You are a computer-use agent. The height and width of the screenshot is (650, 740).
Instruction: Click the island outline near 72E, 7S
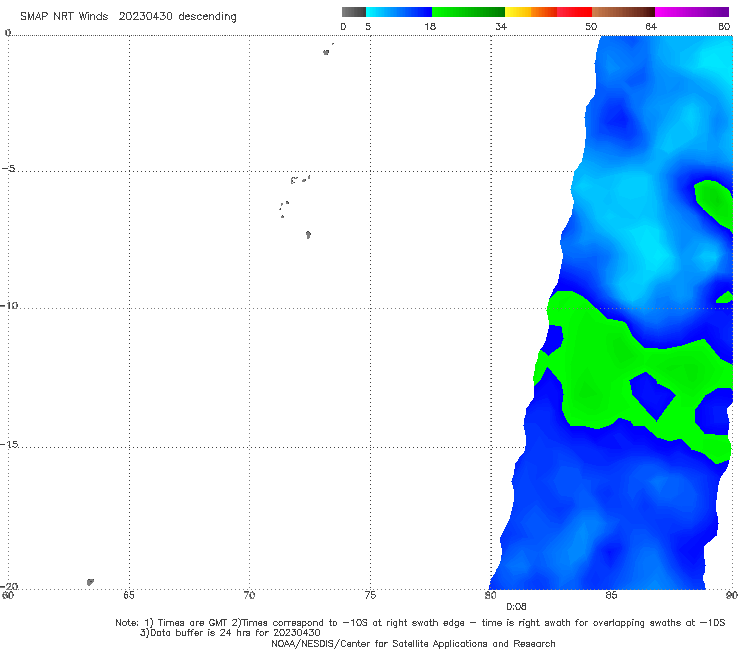308,235
